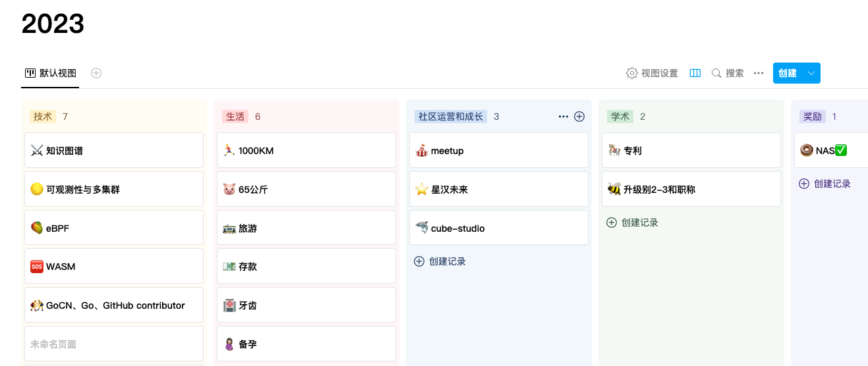Open the 专利 card
Image resolution: width=868 pixels, height=366 pixels.
tap(691, 150)
